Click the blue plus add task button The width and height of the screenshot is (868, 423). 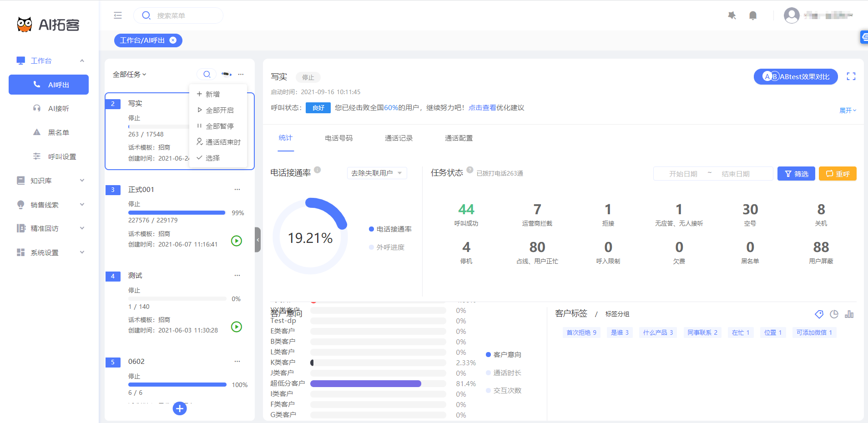tap(180, 408)
